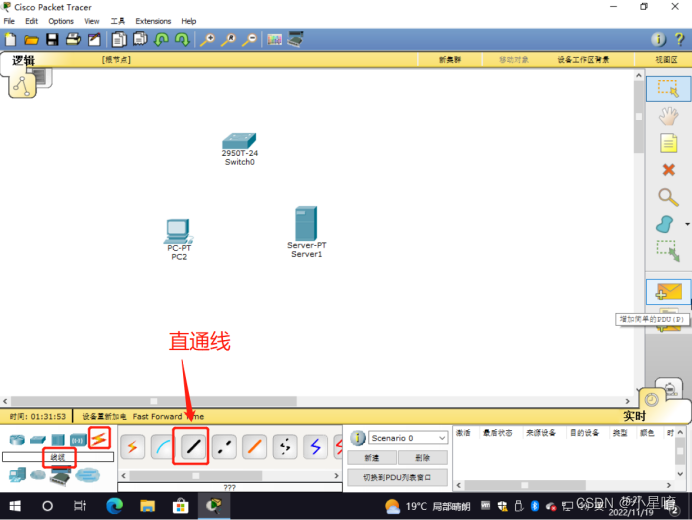Undo the last action with the left green arrow
This screenshot has width=692, height=520.
pyautogui.click(x=161, y=40)
